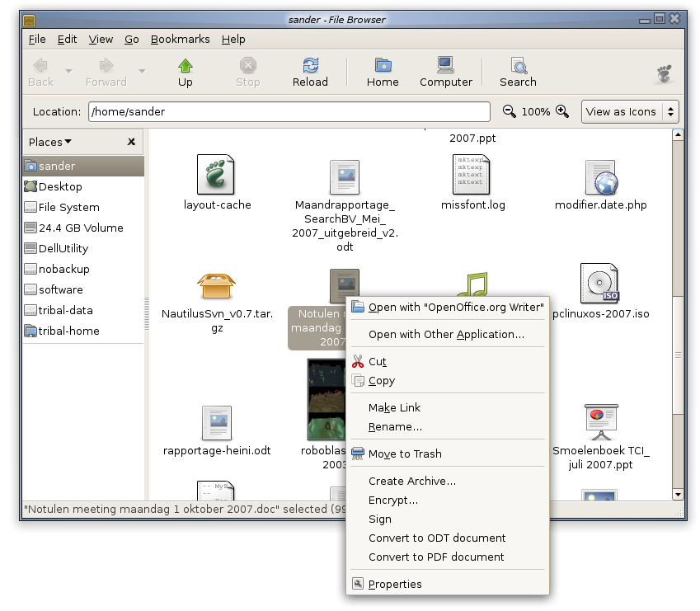Select the layout-cache file icon
Viewport: 700px width, 611px height.
[216, 175]
